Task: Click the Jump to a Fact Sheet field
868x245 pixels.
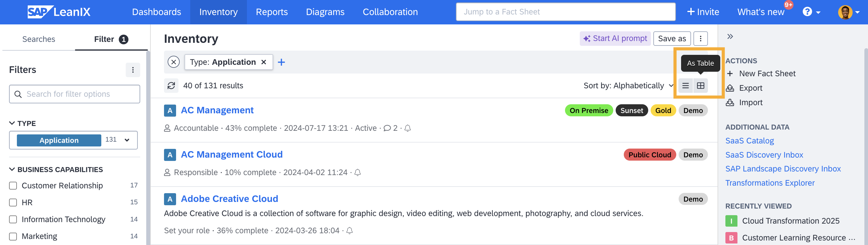Action: pos(565,12)
